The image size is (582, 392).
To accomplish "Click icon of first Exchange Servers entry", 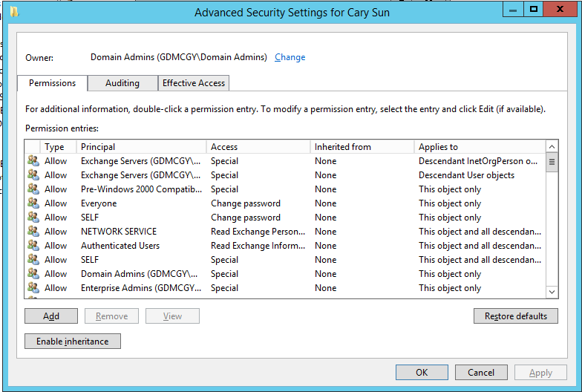I will [x=33, y=160].
